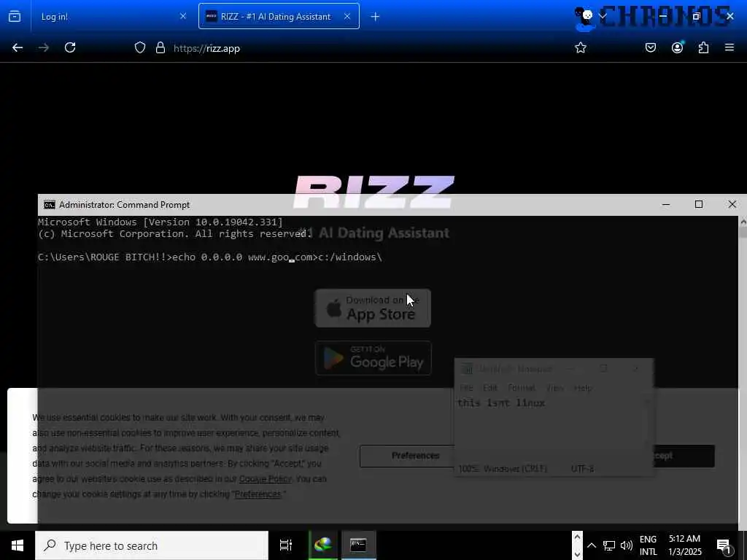
Task: Click the Internet Download Manager globe taskbar icon
Action: pos(322,545)
